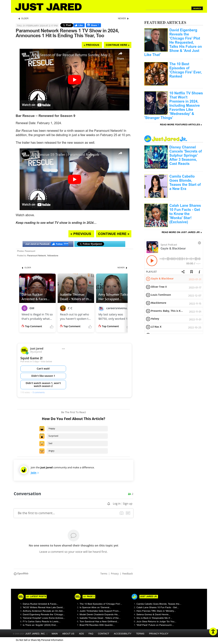Click Join link in community banner
The height and width of the screenshot is (644, 218).
click(35, 473)
